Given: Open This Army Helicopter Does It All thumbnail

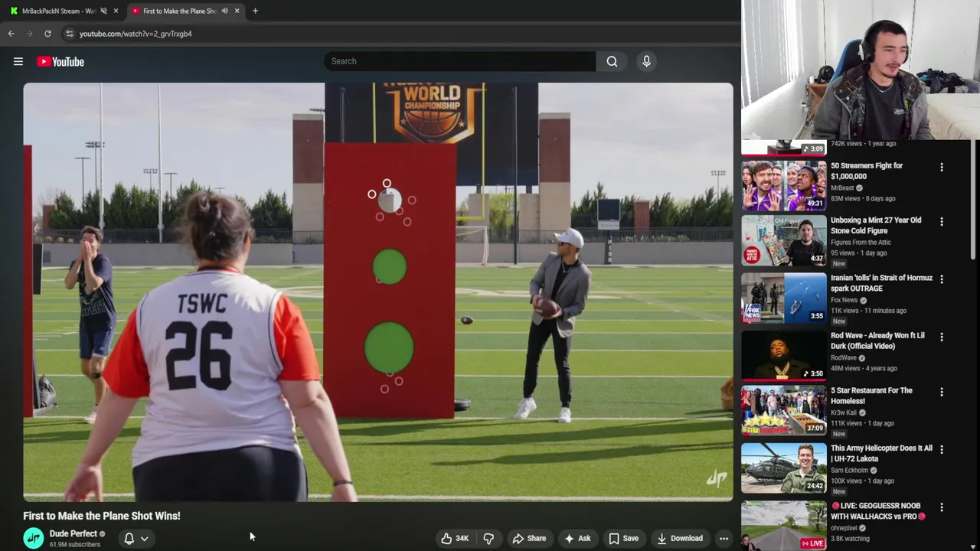Looking at the screenshot, I should click(783, 468).
